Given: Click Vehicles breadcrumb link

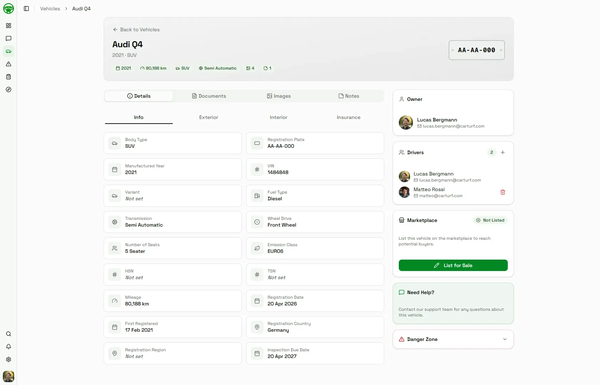Looking at the screenshot, I should coord(50,8).
